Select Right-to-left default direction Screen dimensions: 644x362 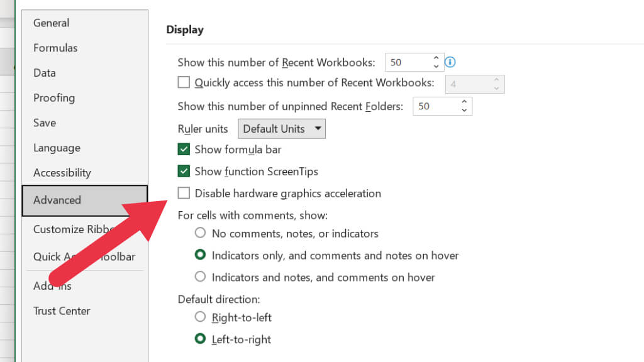pyautogui.click(x=201, y=317)
